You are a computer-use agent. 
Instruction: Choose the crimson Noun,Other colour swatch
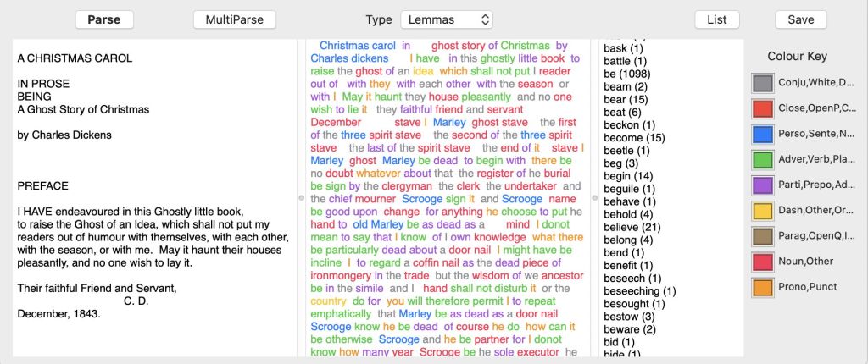(x=763, y=262)
